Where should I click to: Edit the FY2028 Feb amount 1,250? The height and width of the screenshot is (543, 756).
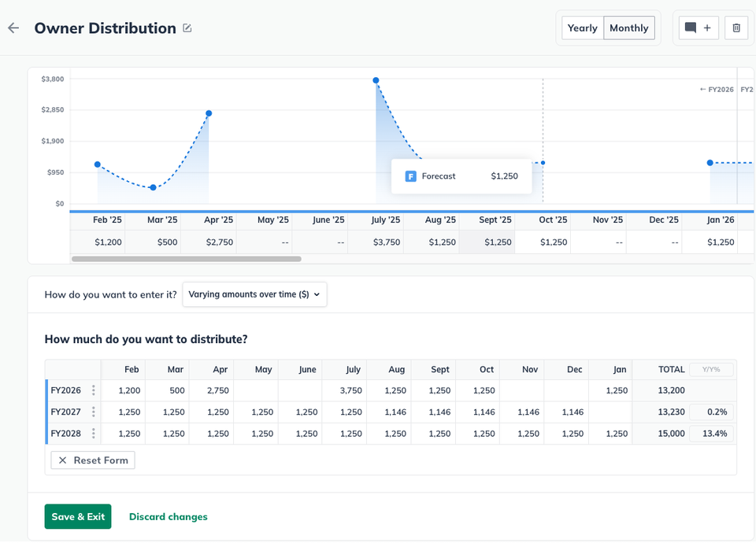click(123, 434)
